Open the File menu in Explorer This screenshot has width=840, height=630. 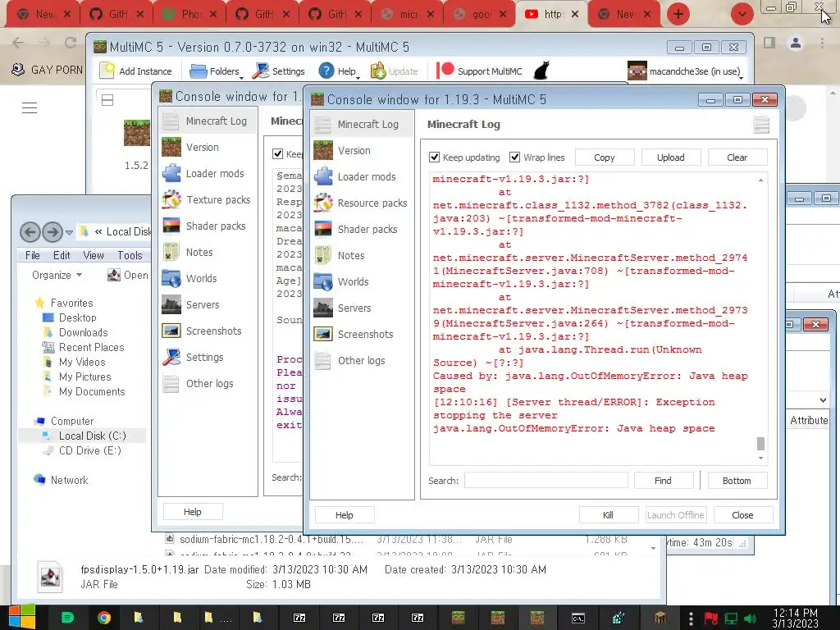(x=33, y=256)
